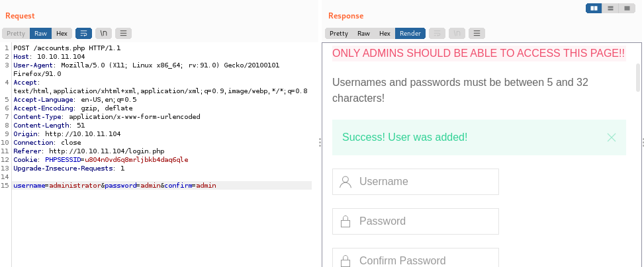Click the 'administrator' username value in request body

click(75, 186)
